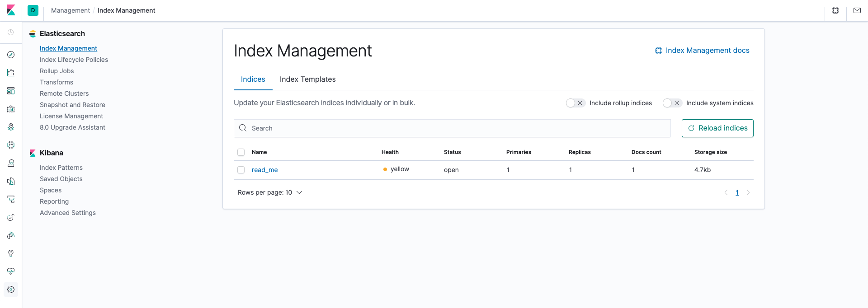This screenshot has height=308, width=868.
Task: Open Metrics from the side navigation
Action: click(x=11, y=163)
